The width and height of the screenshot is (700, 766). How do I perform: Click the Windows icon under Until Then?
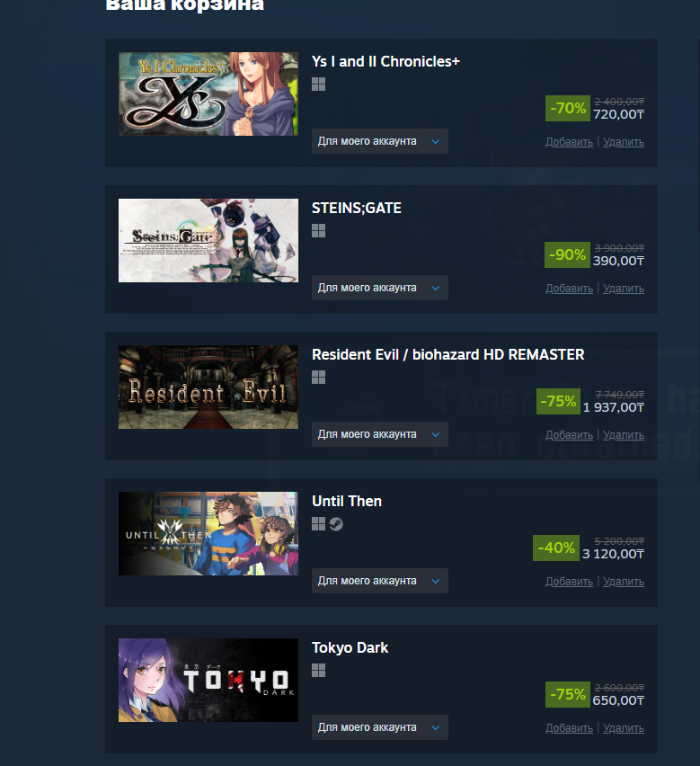point(318,524)
